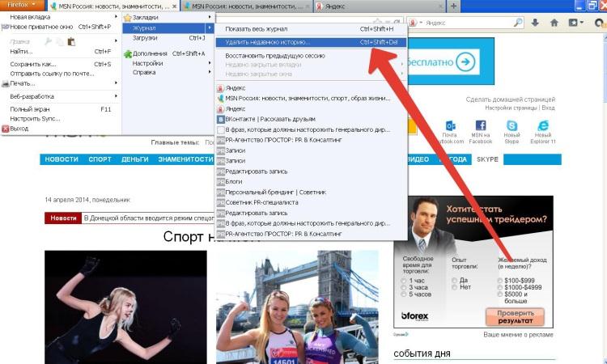Open the orange Firefox menu button
Image resolution: width=607 pixels, height=364 pixels.
tap(22, 5)
